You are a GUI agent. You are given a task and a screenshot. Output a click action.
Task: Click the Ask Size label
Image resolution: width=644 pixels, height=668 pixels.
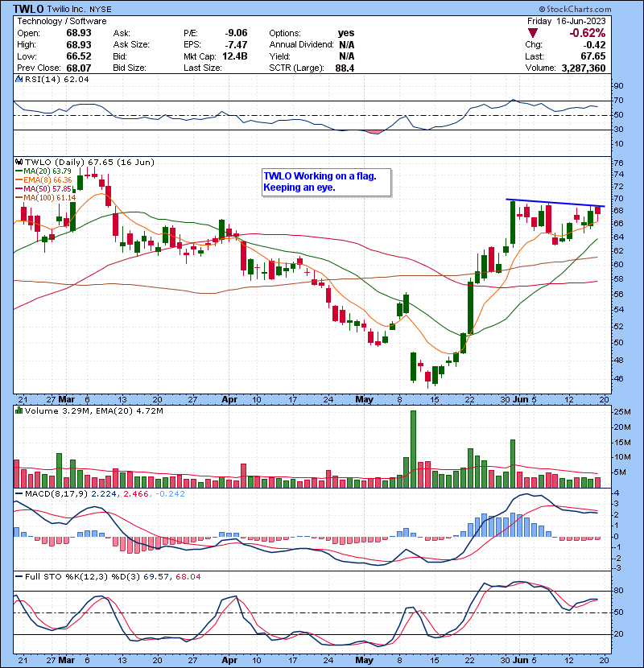[x=131, y=45]
